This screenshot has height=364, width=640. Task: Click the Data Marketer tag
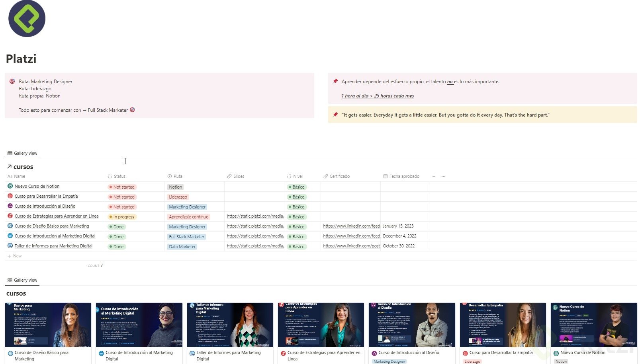pos(182,247)
